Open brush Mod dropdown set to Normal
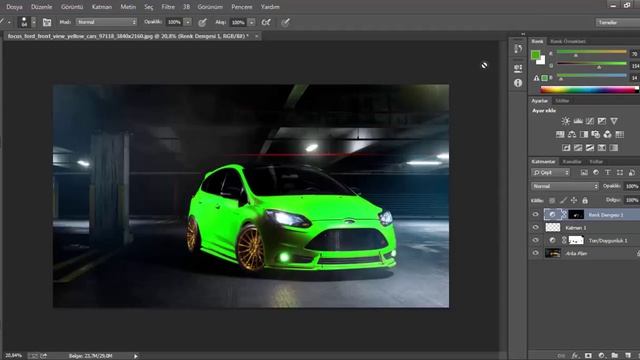 107,22
